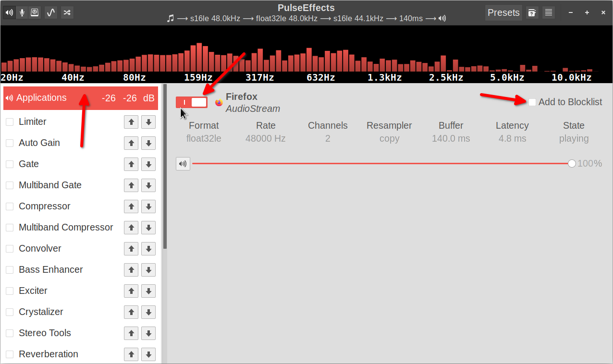This screenshot has height=364, width=613.
Task: Click the "playing" state value
Action: pos(574,139)
